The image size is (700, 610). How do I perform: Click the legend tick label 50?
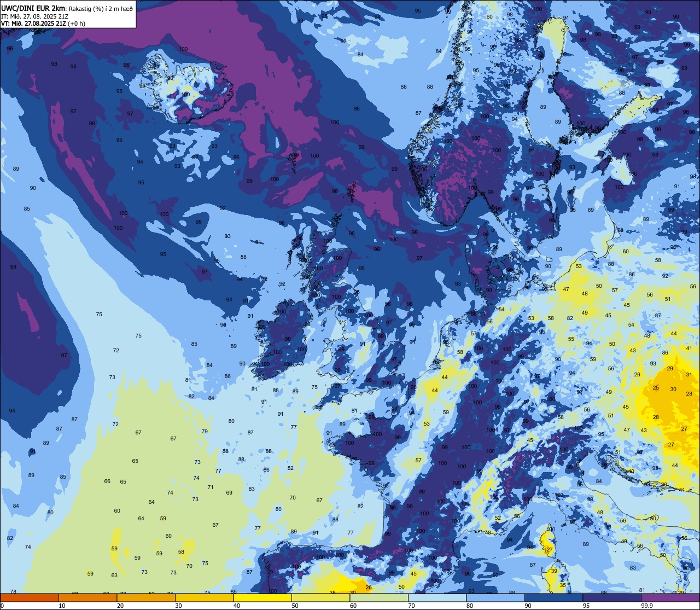tap(295, 606)
